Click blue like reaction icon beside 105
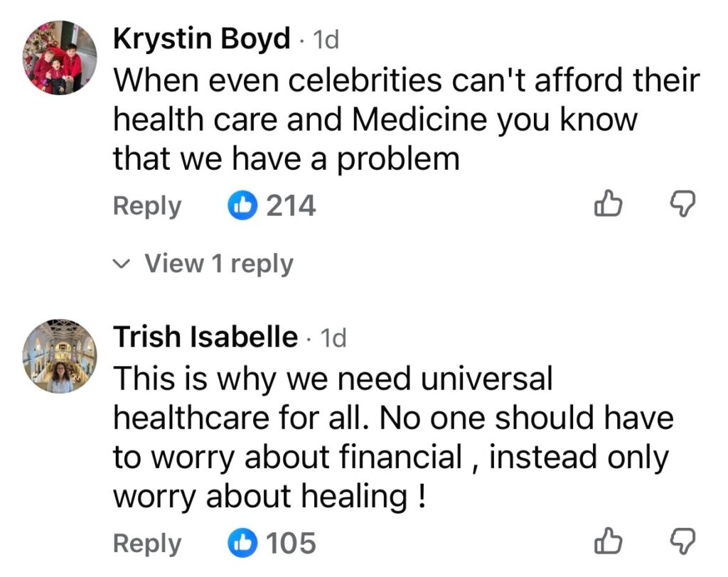This screenshot has height=577, width=728. 242,543
